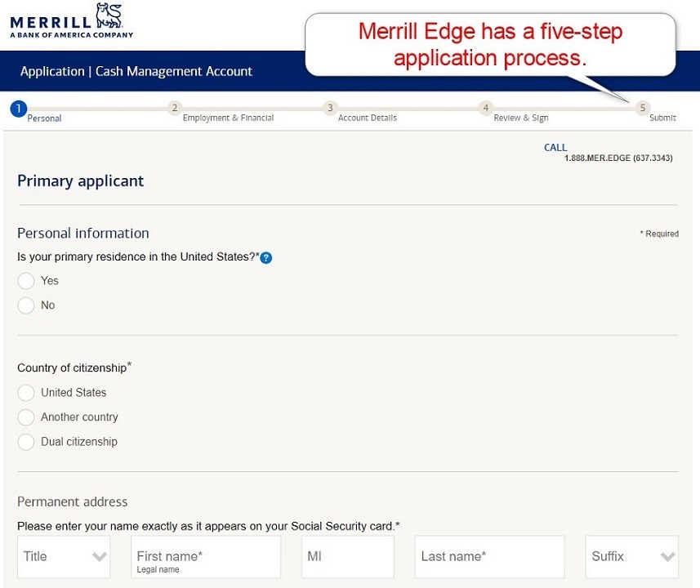700x588 pixels.
Task: Open the help tooltip beside the residence question
Action: (x=265, y=257)
